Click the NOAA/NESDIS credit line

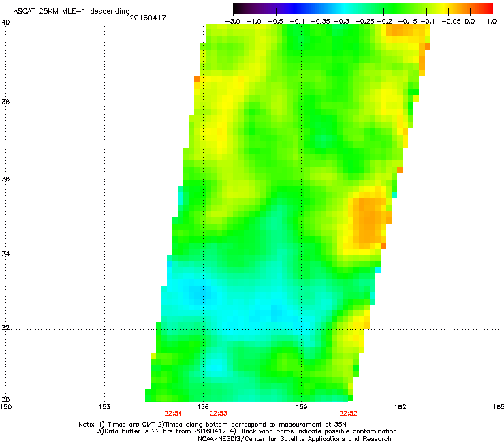[294, 439]
